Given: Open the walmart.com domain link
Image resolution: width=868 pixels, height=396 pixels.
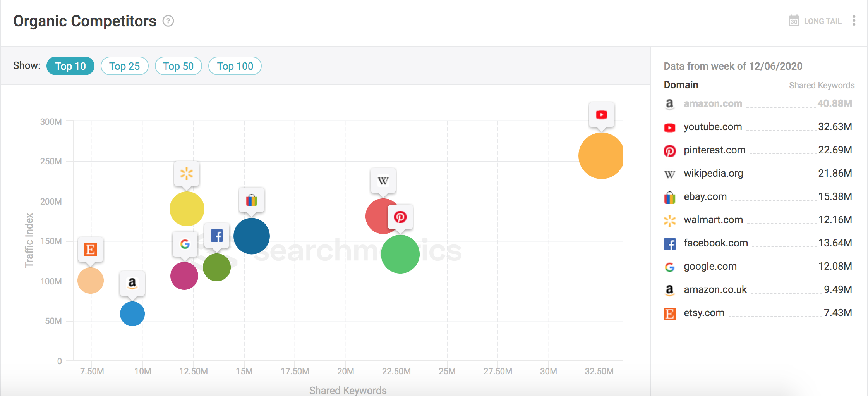Looking at the screenshot, I should click(713, 220).
